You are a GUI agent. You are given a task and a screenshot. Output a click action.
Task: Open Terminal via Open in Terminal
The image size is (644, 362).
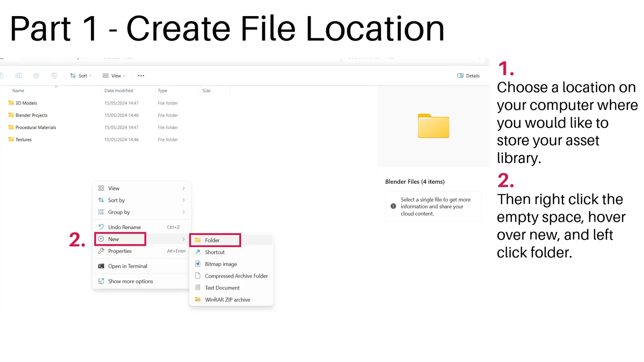128,266
